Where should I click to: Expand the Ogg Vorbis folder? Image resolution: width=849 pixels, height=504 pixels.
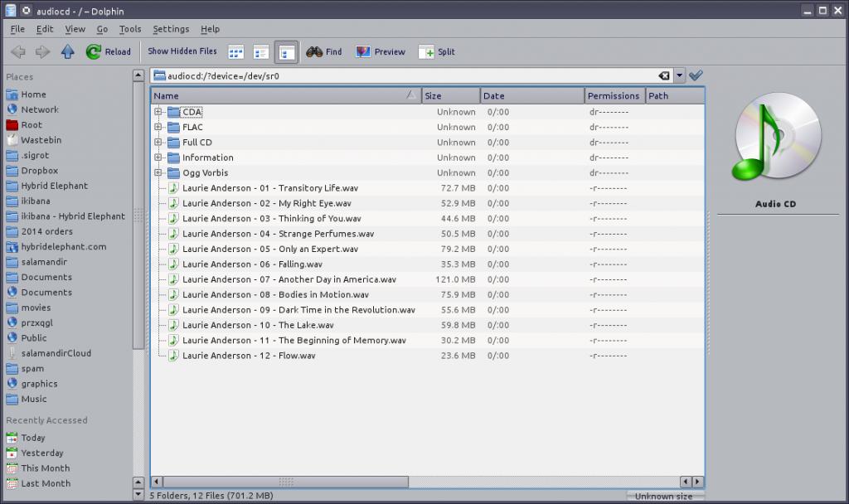pos(158,172)
